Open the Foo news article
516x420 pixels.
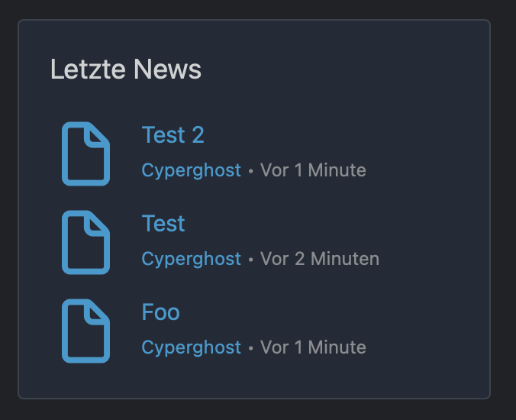[161, 312]
